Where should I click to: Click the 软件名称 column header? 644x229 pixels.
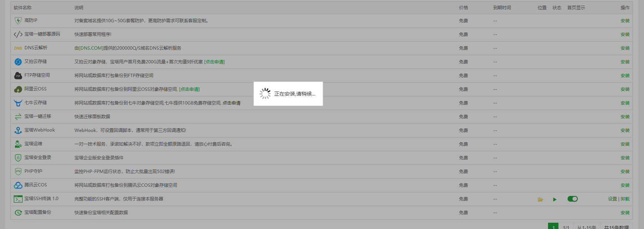click(23, 8)
